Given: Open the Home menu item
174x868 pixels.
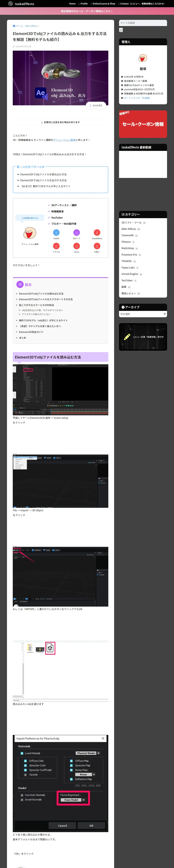Looking at the screenshot, I should (x=72, y=4).
